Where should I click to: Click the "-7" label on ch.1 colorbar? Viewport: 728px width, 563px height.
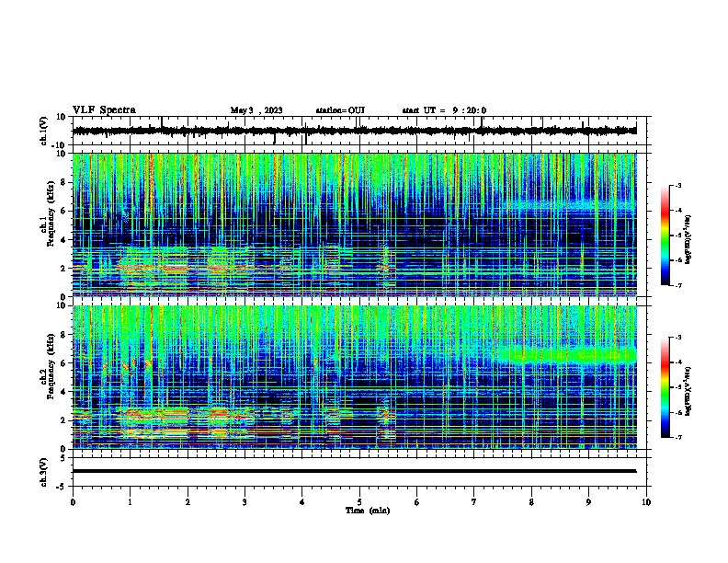pyautogui.click(x=678, y=285)
